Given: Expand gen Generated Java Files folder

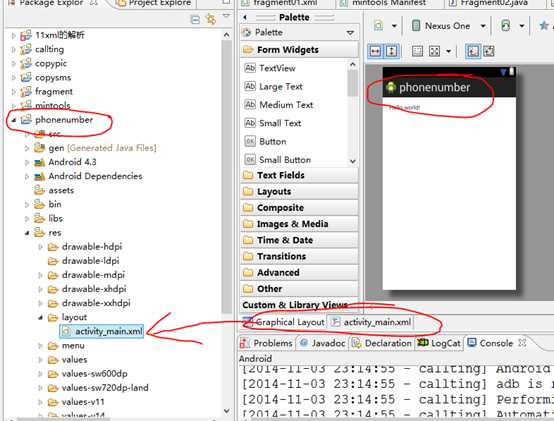Looking at the screenshot, I should 27,148.
